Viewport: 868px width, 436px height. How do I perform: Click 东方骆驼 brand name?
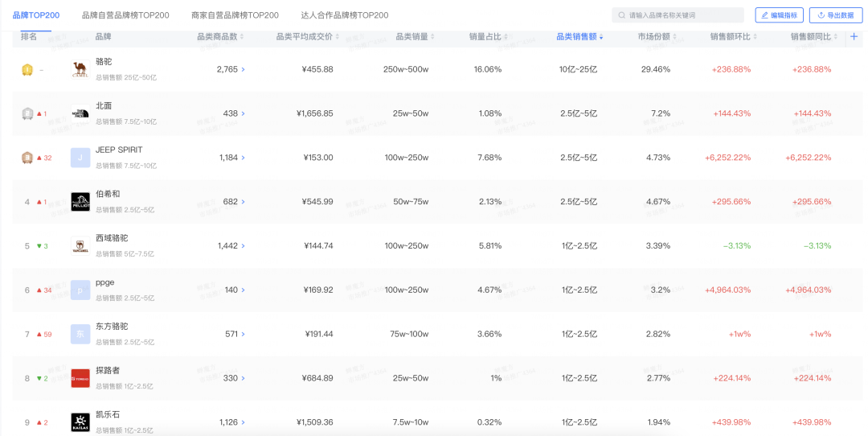pyautogui.click(x=112, y=327)
